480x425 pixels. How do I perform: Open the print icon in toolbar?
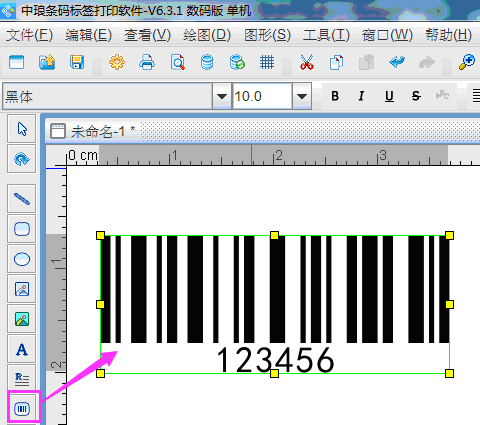tap(147, 62)
